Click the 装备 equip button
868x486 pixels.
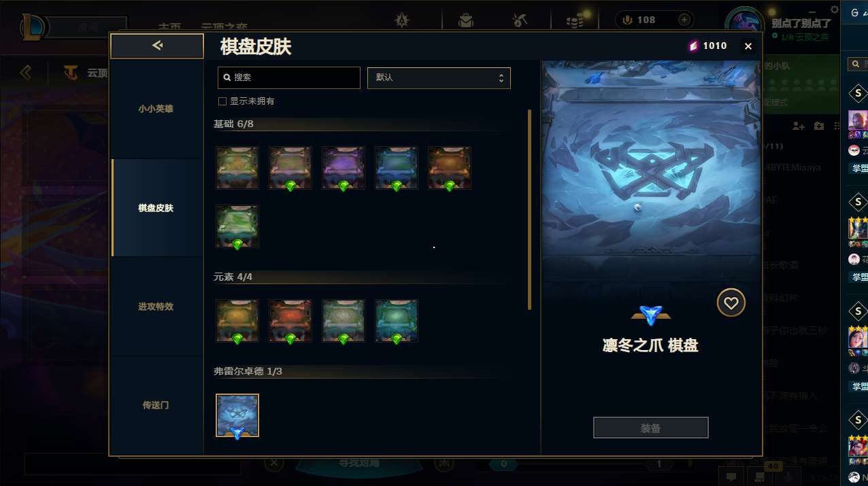(651, 428)
